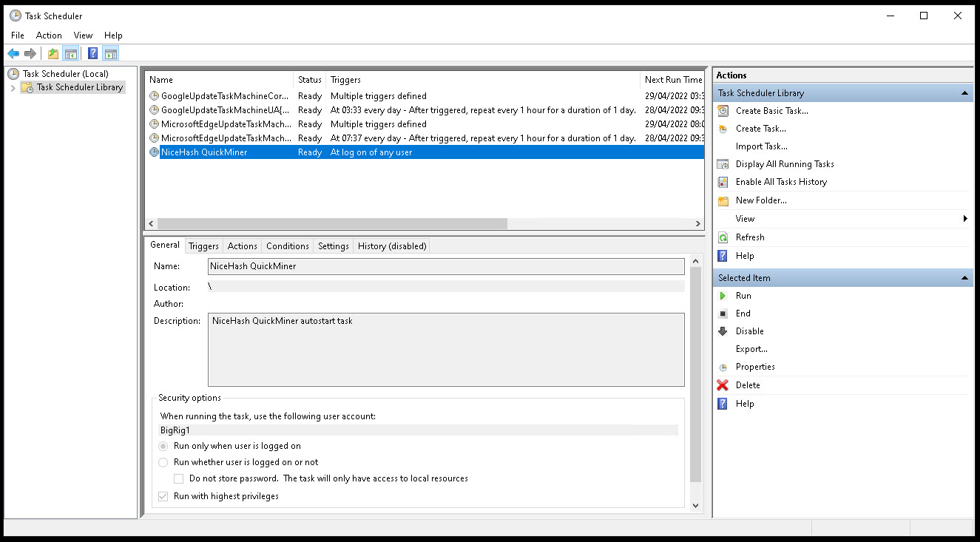Switch to the Triggers tab
The height and width of the screenshot is (542, 980).
coord(203,245)
